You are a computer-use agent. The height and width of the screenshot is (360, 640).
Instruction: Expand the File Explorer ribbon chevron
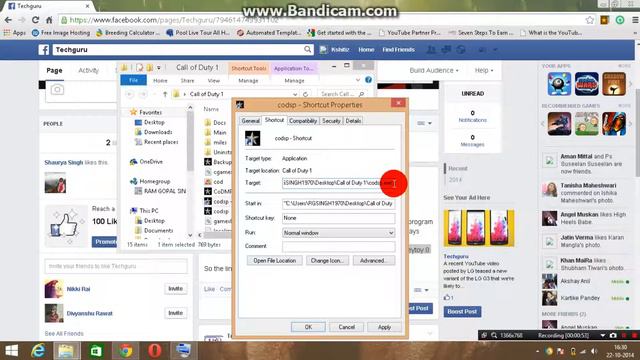pos(358,80)
